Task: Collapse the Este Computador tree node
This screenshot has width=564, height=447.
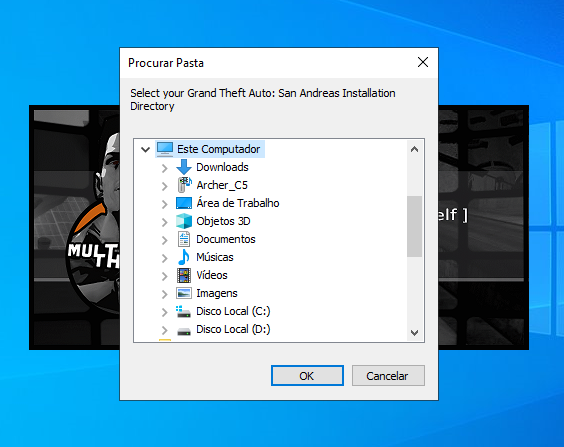Action: [x=145, y=149]
